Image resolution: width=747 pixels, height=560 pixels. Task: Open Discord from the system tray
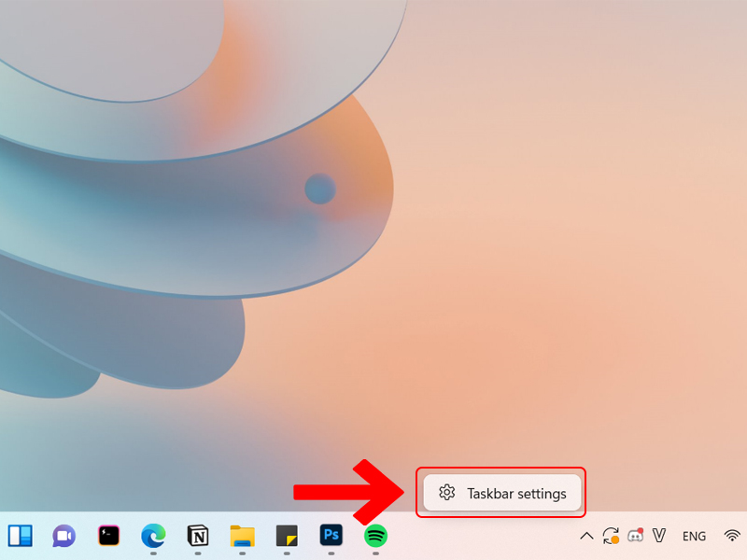click(x=636, y=536)
